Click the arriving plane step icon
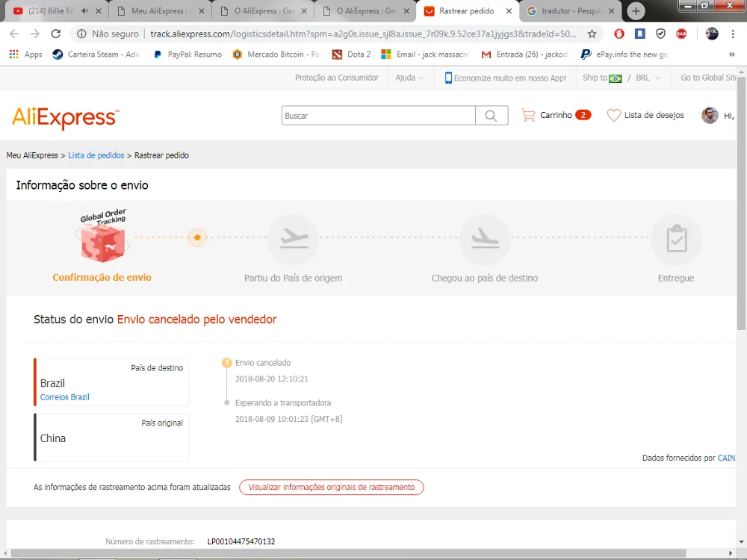747x560 pixels. pos(485,238)
